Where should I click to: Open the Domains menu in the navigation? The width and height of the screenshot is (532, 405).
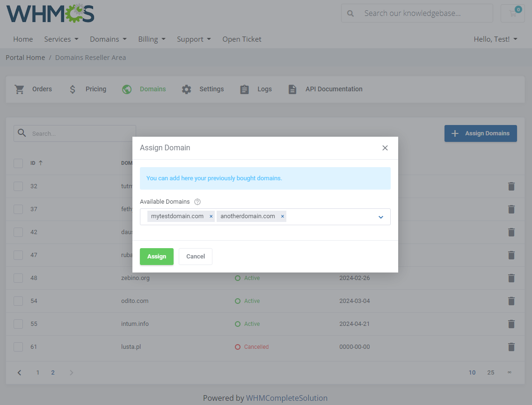(108, 39)
